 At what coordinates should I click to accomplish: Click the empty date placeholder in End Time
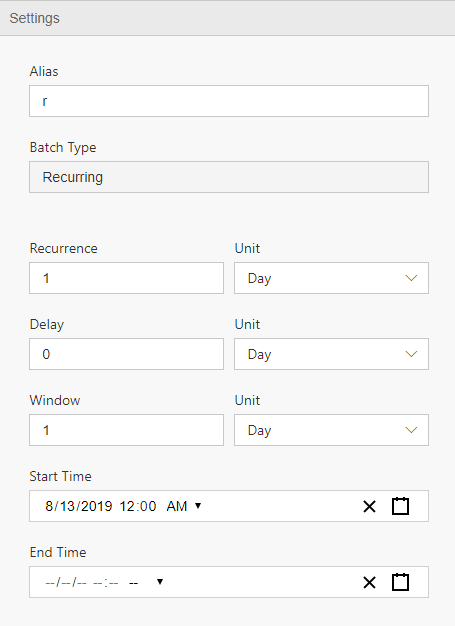(x=66, y=582)
